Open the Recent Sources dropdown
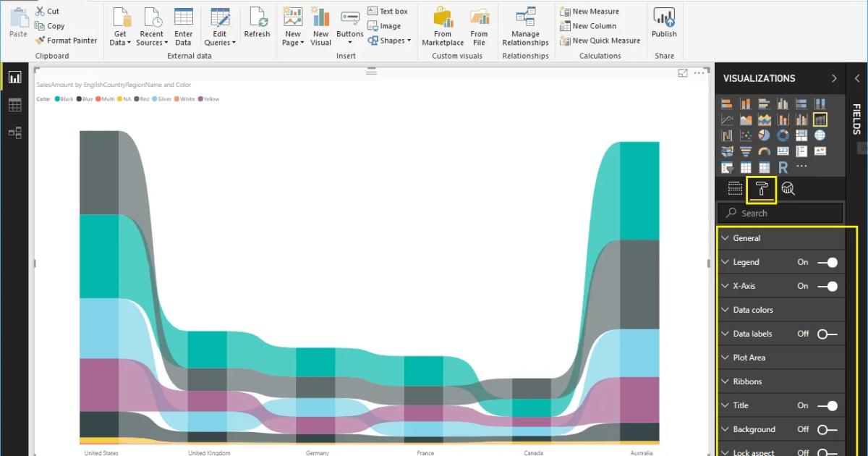The height and width of the screenshot is (456, 868). [x=152, y=38]
